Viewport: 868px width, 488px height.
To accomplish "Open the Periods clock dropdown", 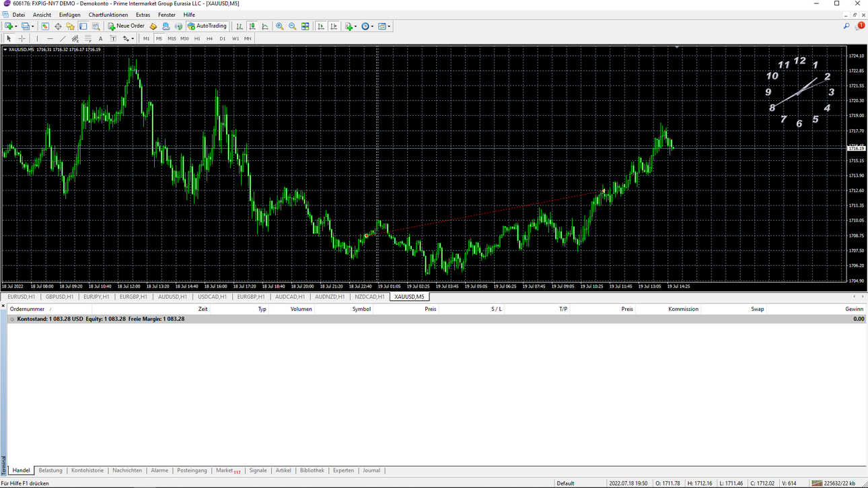I will (x=367, y=26).
